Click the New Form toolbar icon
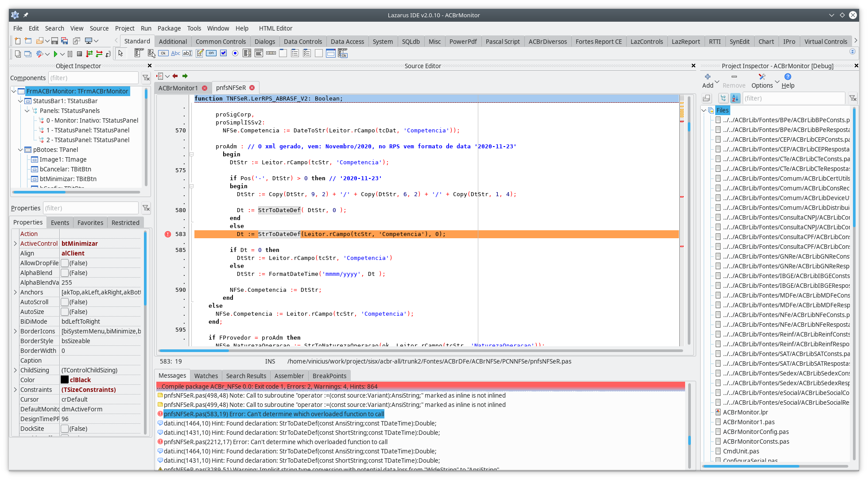This screenshot has height=480, width=868. coord(28,41)
